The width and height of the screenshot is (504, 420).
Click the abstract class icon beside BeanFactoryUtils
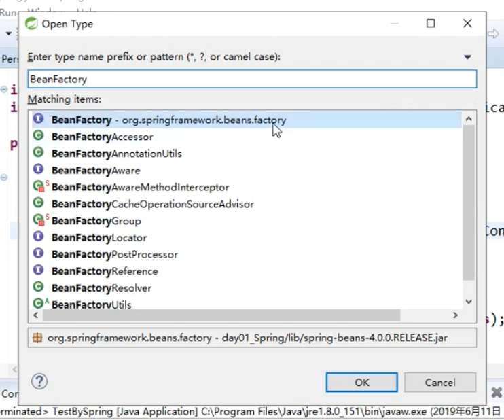[x=40, y=303]
